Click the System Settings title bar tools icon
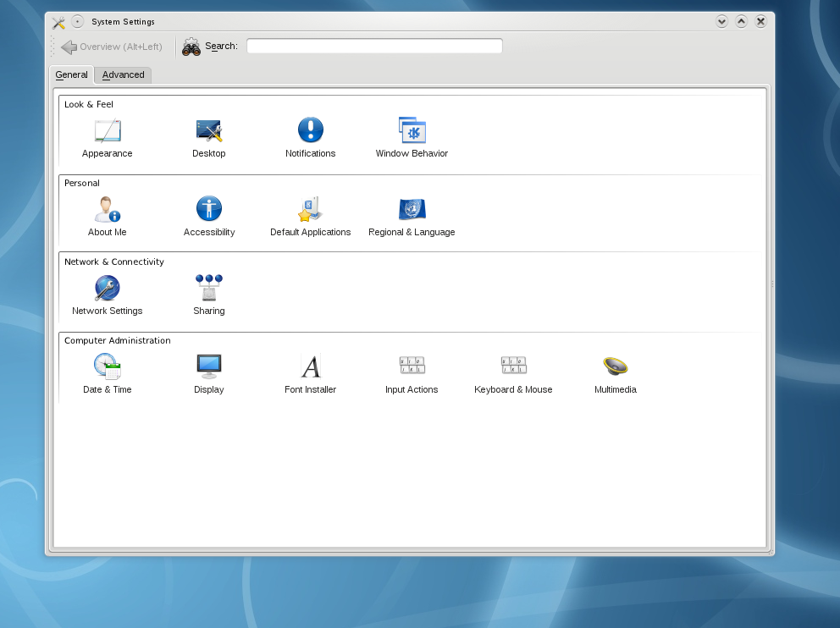This screenshot has height=628, width=840. [x=58, y=22]
